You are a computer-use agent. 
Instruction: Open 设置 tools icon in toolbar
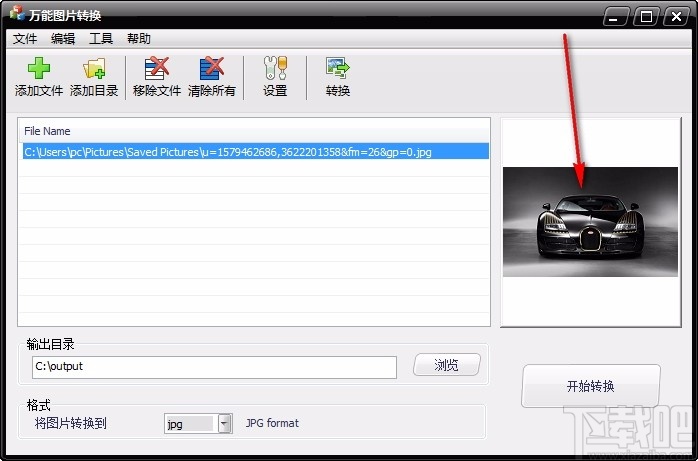click(275, 68)
